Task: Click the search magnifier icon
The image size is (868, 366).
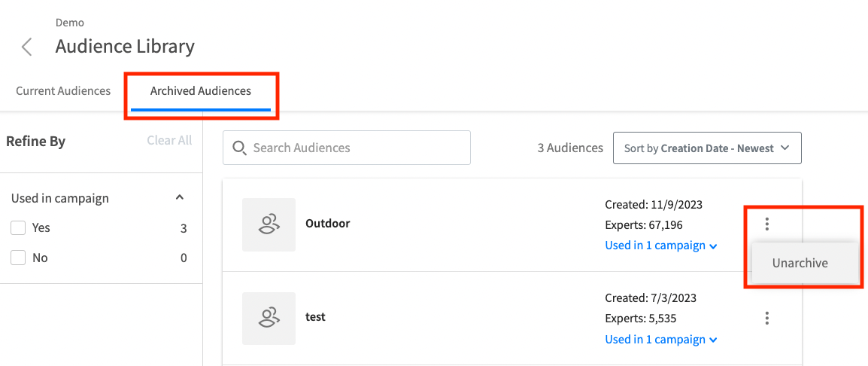Action: click(x=239, y=148)
